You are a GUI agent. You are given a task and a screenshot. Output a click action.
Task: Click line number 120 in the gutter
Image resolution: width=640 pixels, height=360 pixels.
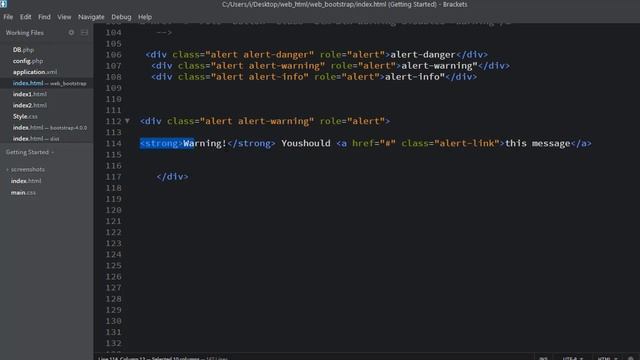tap(113, 210)
